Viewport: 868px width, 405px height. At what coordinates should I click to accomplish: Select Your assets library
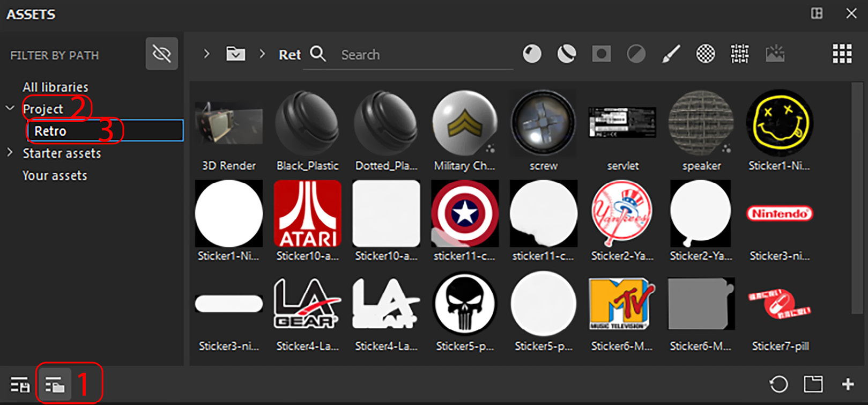click(x=55, y=175)
